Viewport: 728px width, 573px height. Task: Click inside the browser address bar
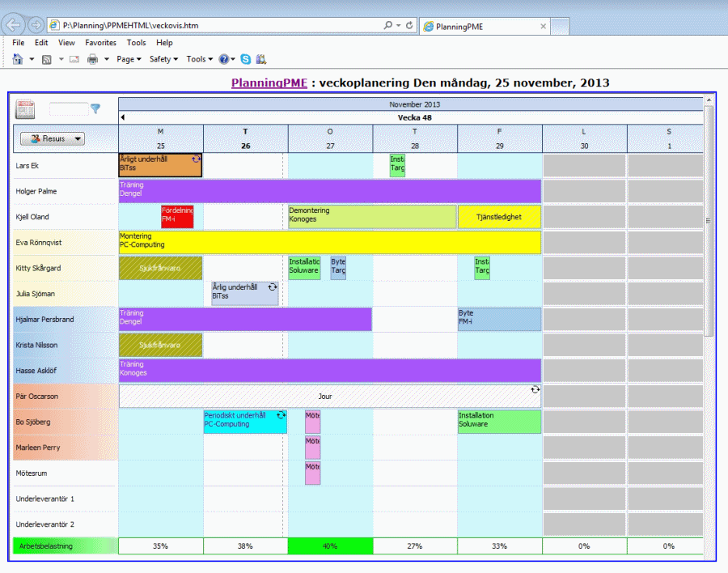coord(202,25)
